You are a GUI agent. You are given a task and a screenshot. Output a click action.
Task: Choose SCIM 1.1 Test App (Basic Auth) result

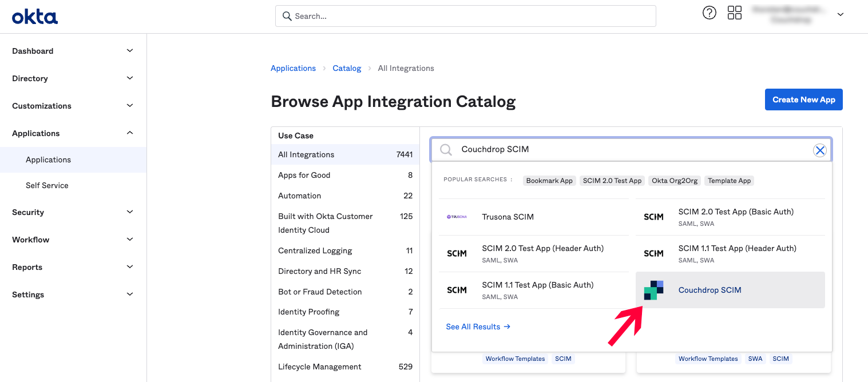point(534,290)
